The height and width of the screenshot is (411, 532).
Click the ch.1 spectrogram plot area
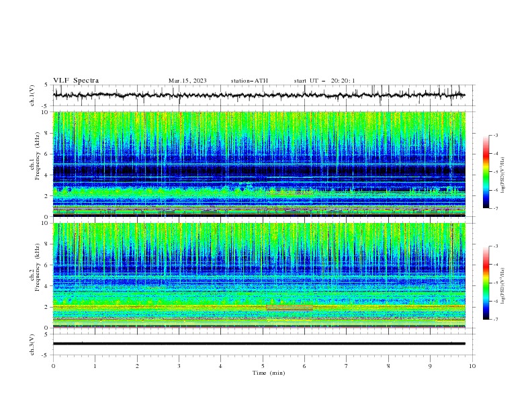pos(259,164)
